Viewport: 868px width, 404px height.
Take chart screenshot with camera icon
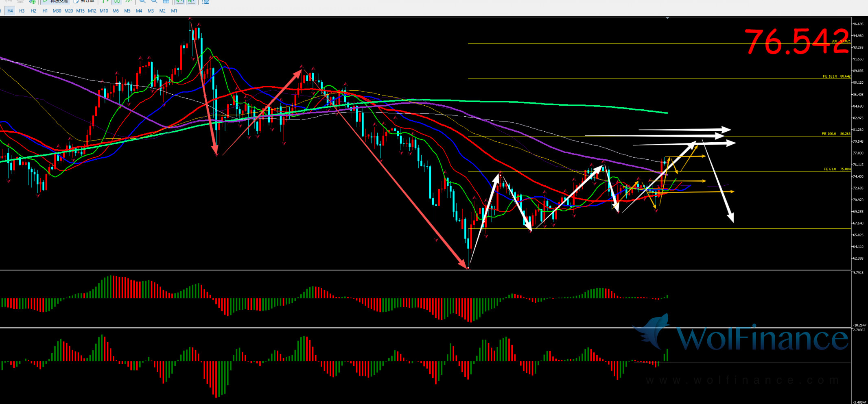pos(206,2)
